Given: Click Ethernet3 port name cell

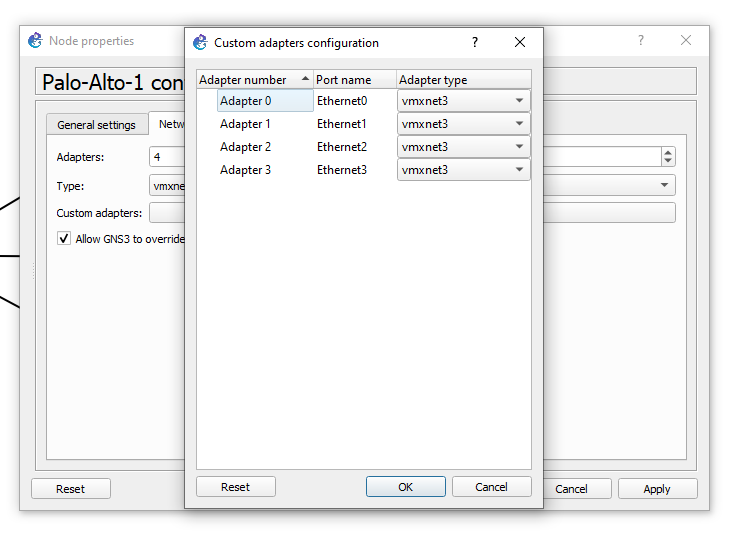Looking at the screenshot, I should [342, 170].
